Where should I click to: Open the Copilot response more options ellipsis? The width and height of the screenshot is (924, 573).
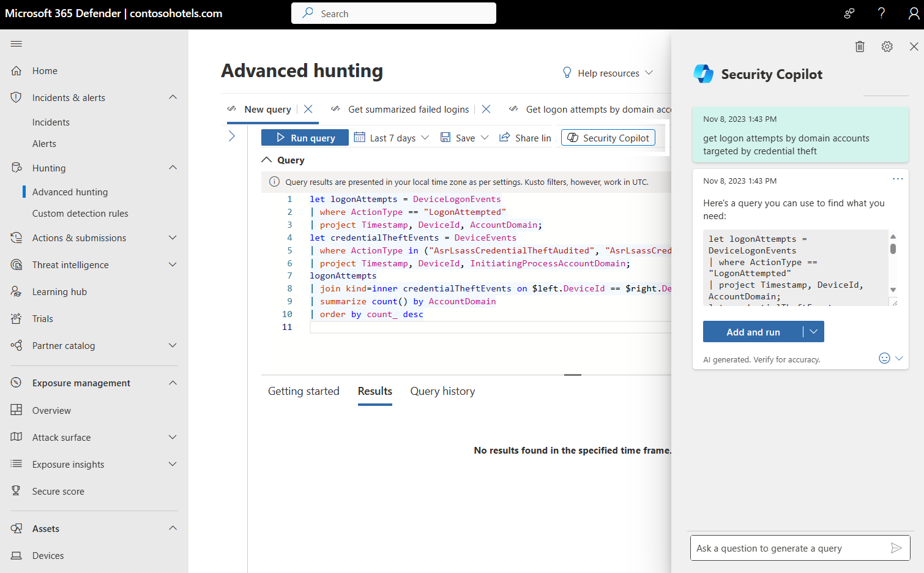click(898, 179)
